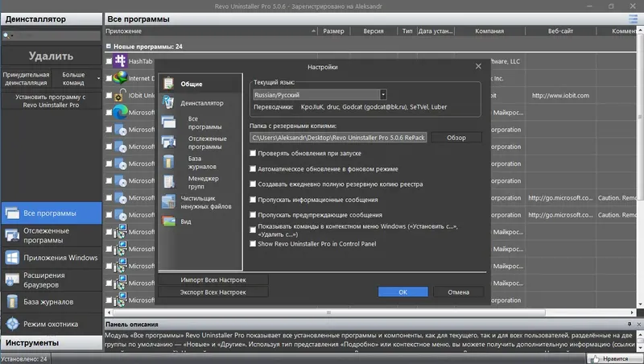Tick the HashTab row checkbox
The width and height of the screenshot is (644, 364).
click(109, 61)
